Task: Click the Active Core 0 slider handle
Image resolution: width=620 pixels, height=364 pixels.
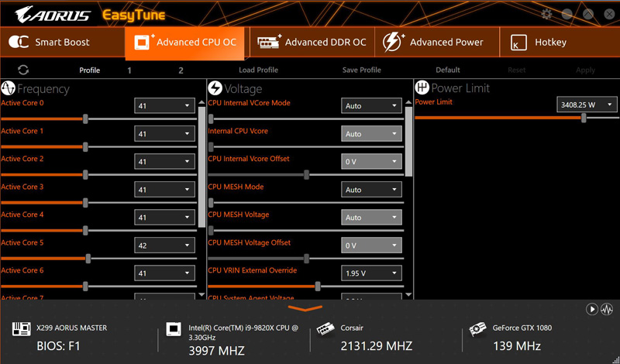Action: pos(85,119)
